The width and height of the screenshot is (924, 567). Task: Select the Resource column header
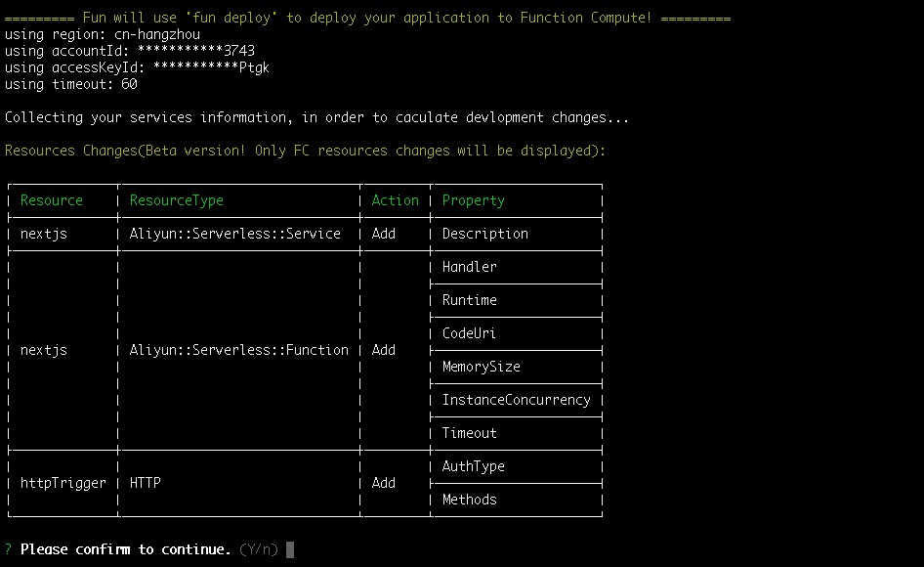52,200
